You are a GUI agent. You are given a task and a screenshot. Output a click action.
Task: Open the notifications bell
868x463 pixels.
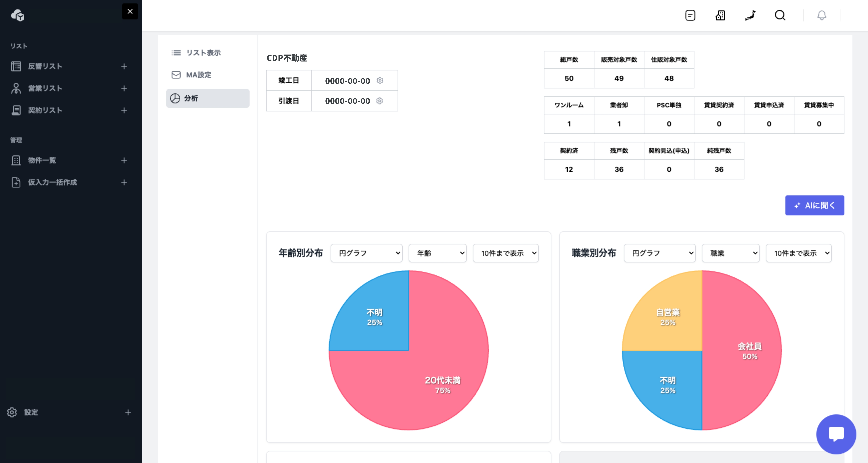click(x=822, y=15)
